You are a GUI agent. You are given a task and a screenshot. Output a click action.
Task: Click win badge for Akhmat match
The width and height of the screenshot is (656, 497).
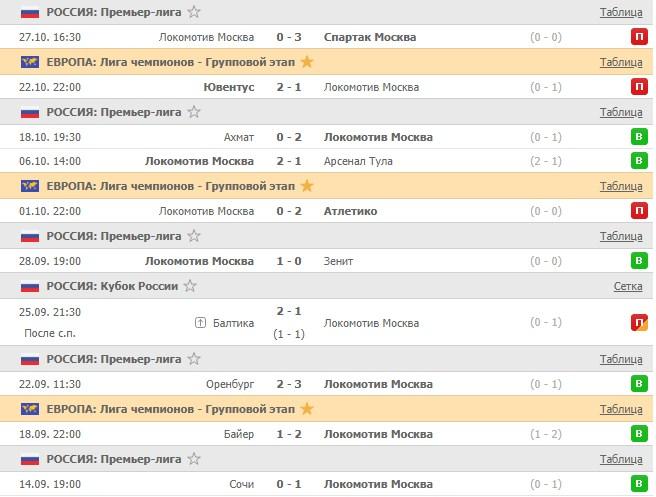click(x=639, y=137)
